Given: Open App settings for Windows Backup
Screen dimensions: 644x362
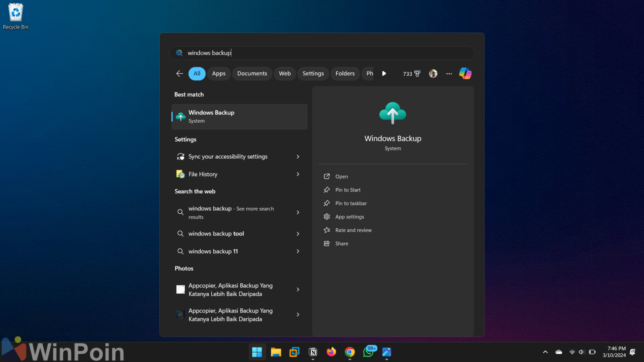Looking at the screenshot, I should pyautogui.click(x=349, y=217).
